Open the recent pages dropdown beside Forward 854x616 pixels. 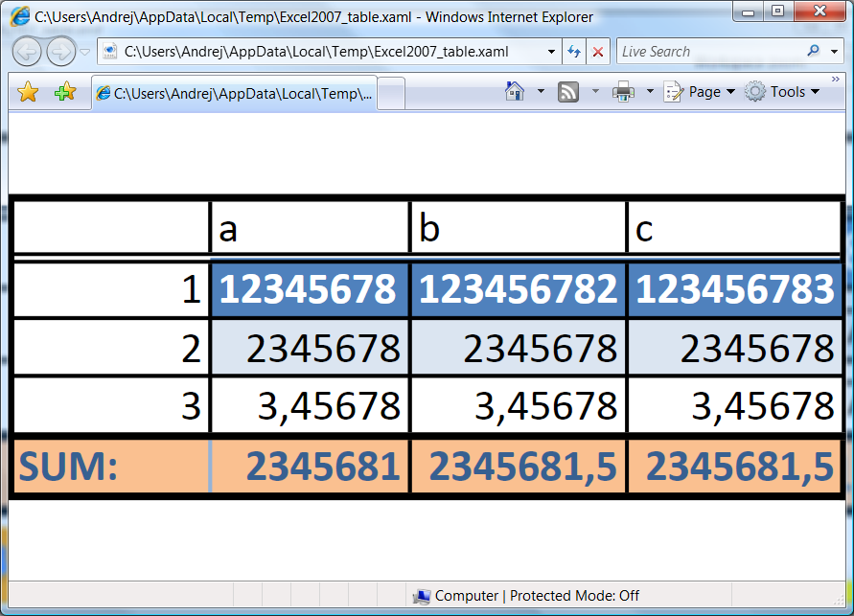click(x=85, y=53)
